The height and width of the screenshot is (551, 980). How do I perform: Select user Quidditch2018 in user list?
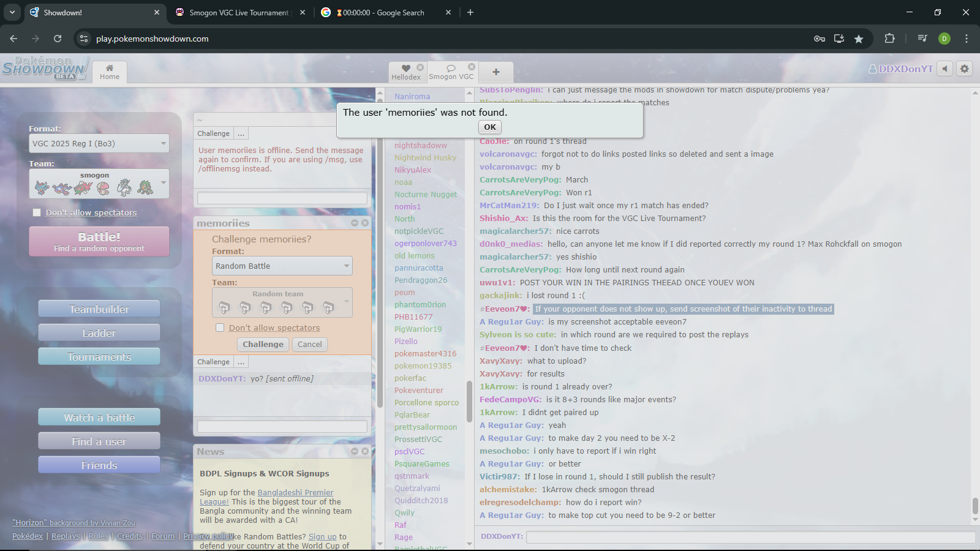click(x=421, y=500)
